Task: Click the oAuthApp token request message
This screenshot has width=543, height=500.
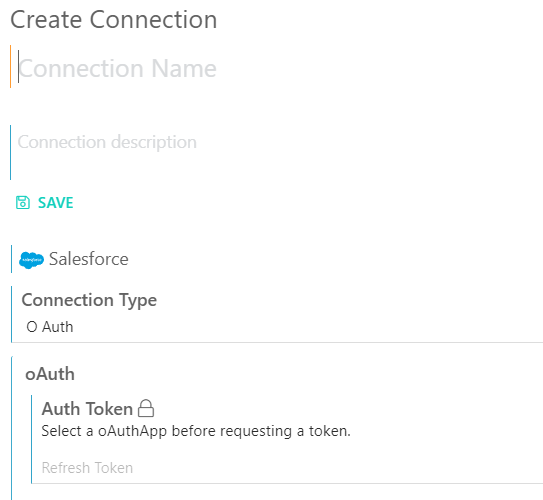Action: pos(196,431)
